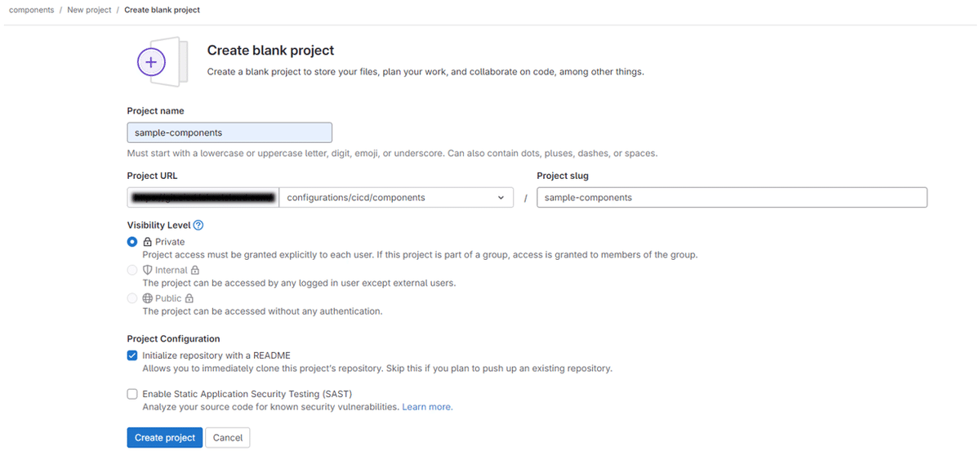This screenshot has height=474, width=980.
Task: Choose the Internal visibility radio button
Action: click(x=132, y=271)
